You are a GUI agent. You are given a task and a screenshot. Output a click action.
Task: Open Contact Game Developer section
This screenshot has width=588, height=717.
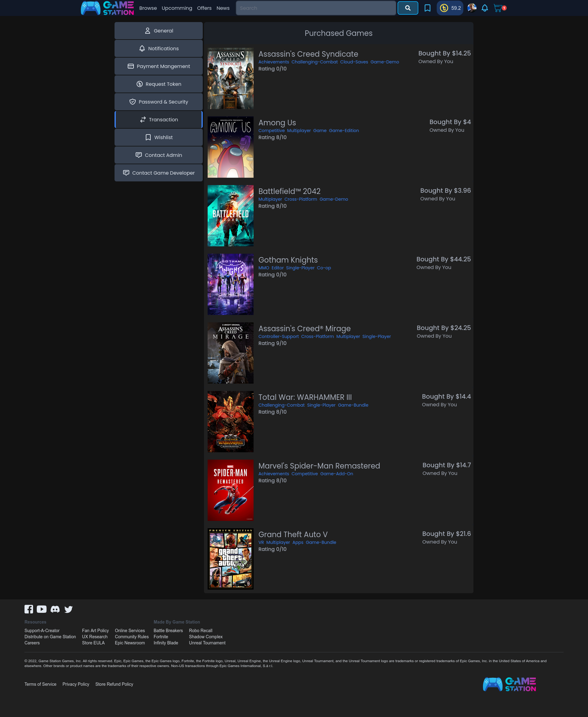click(x=159, y=173)
